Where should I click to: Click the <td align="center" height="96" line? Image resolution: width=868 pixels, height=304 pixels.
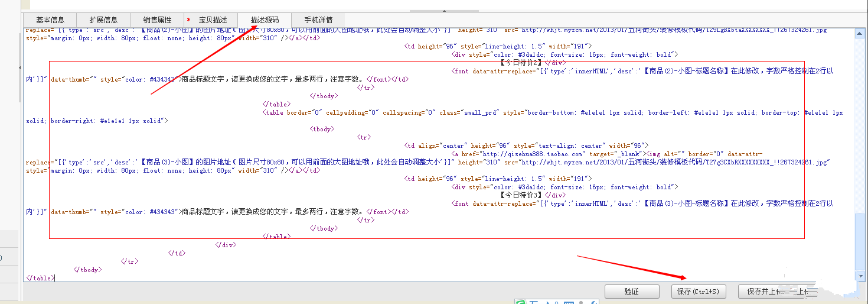click(x=526, y=145)
